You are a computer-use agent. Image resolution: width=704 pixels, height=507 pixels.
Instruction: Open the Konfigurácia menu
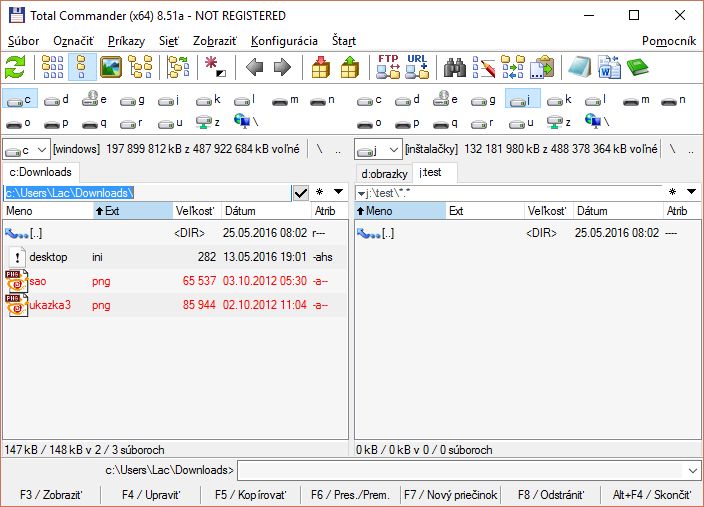point(284,41)
